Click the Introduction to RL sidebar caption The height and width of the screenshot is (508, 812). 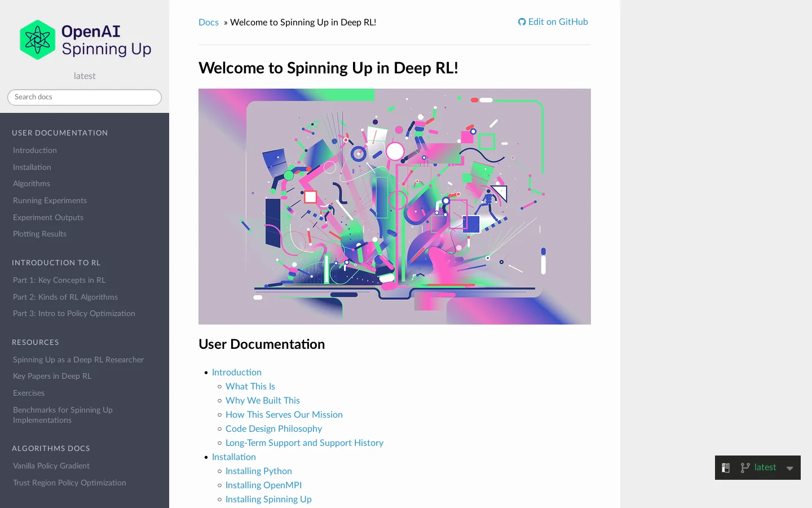56,263
